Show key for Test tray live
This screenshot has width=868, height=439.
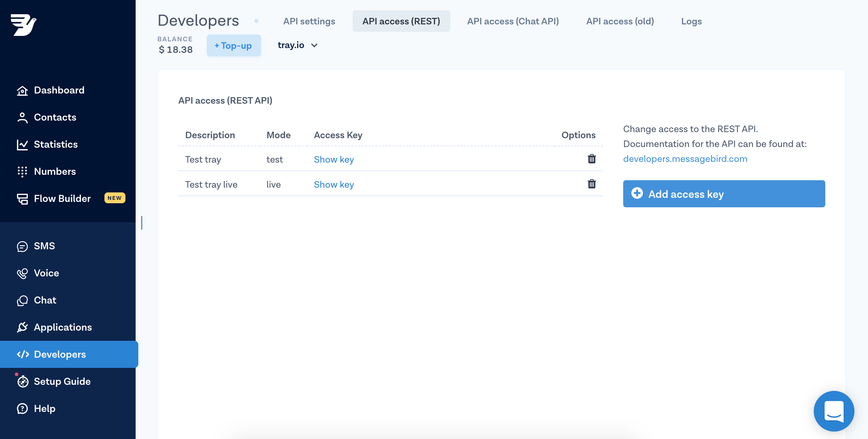pos(334,184)
